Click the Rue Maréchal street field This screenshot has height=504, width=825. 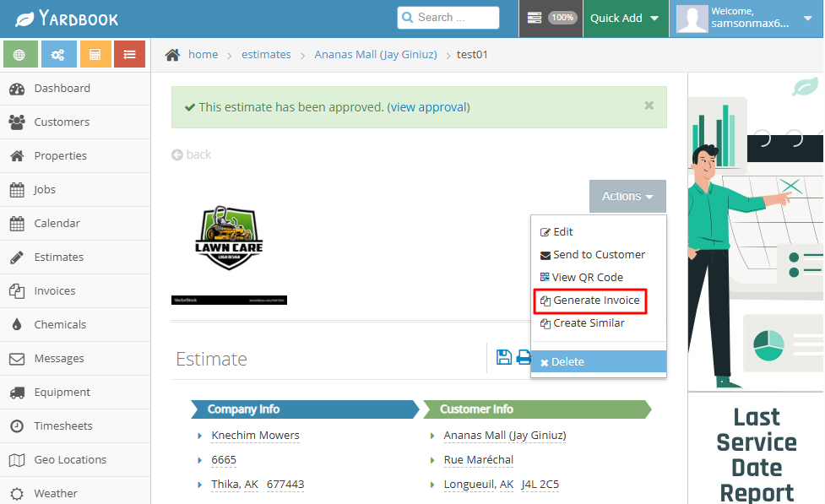[x=478, y=460]
